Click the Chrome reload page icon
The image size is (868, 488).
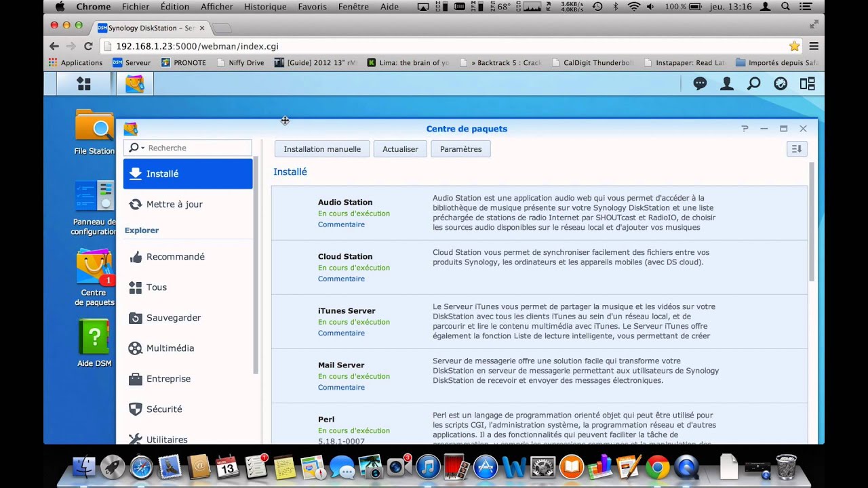(x=88, y=46)
